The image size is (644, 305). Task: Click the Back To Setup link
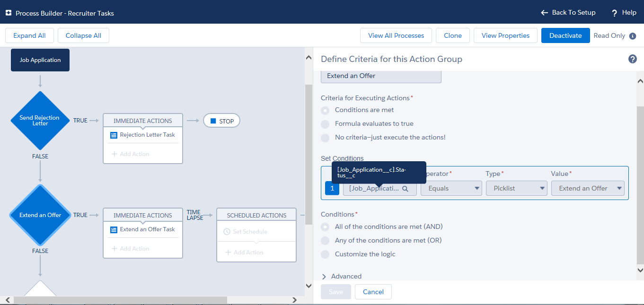pos(568,13)
